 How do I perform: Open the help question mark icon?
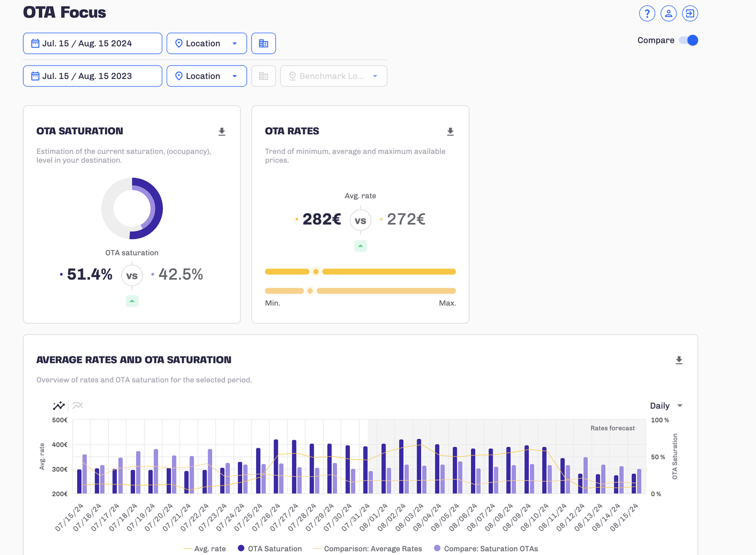pyautogui.click(x=647, y=13)
